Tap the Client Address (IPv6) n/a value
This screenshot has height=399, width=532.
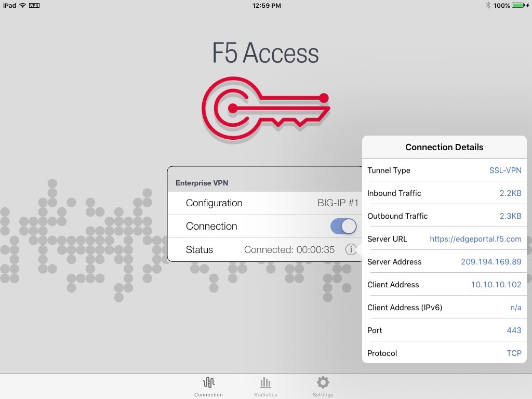pyautogui.click(x=516, y=308)
